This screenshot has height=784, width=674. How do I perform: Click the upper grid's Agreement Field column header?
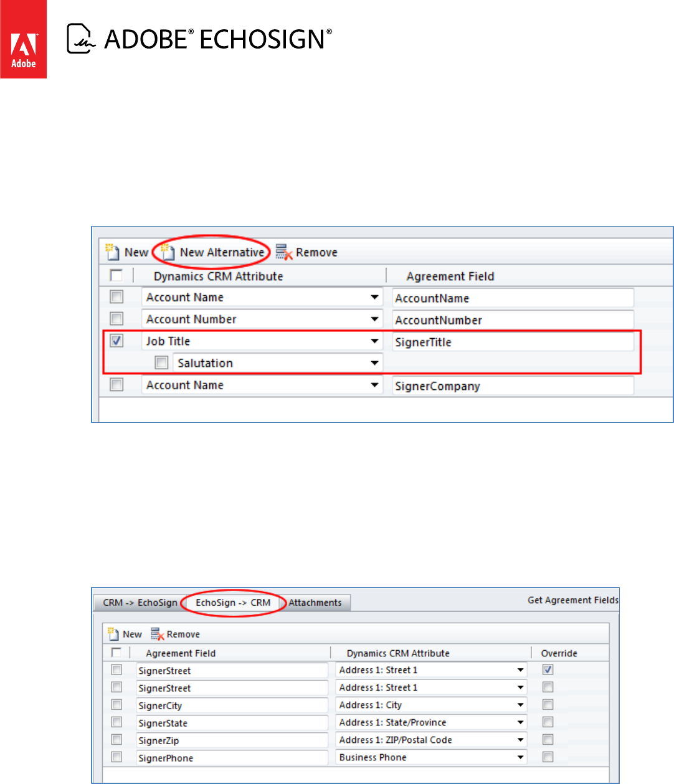click(450, 276)
